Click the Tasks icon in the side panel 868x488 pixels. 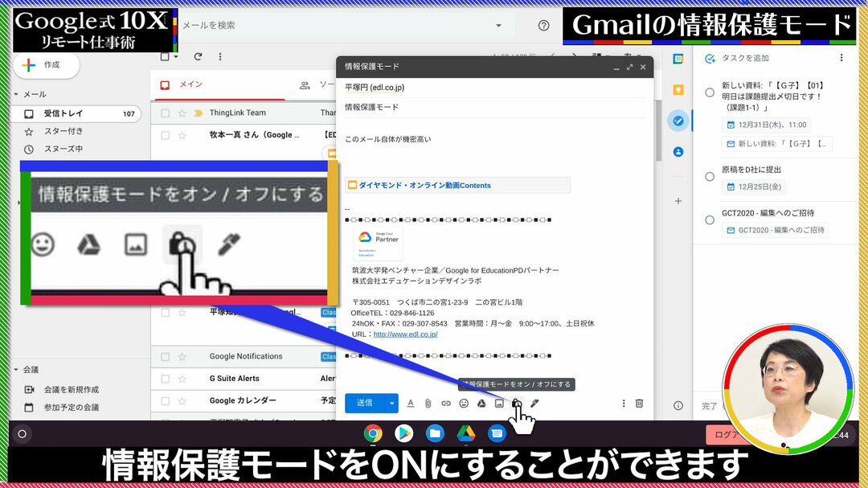point(678,121)
